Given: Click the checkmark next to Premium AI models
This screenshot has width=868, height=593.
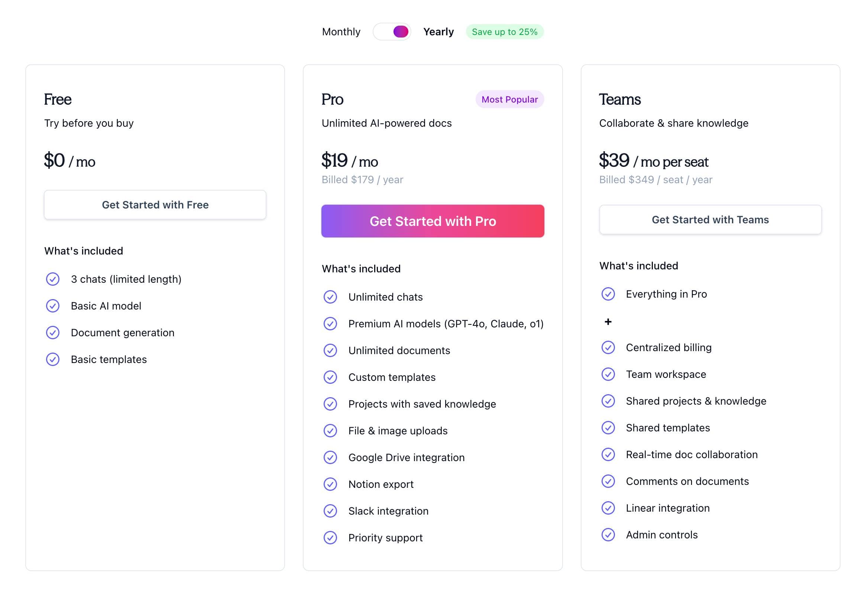Looking at the screenshot, I should click(x=330, y=324).
